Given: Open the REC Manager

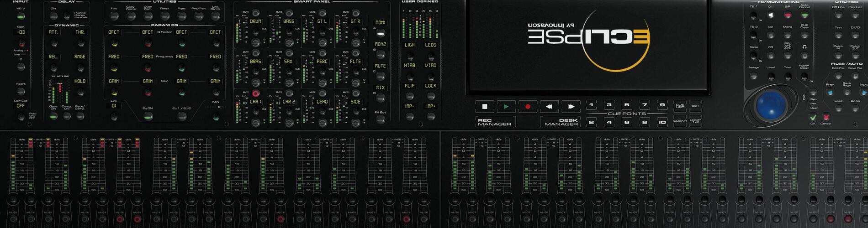Looking at the screenshot, I should (x=495, y=122).
